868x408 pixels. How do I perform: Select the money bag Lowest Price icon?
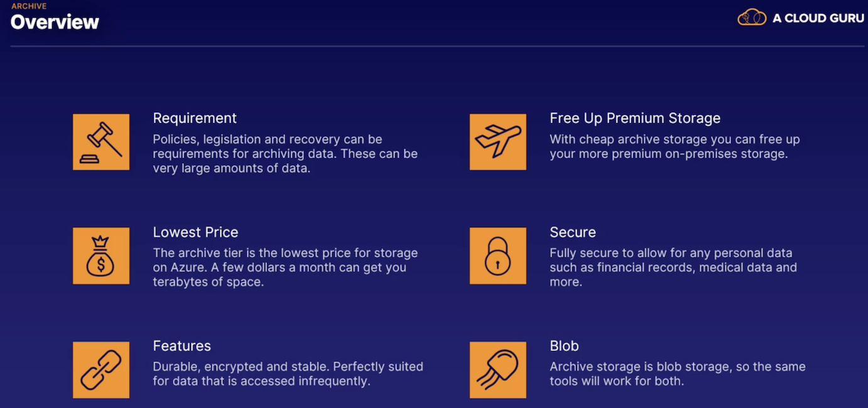pos(101,255)
